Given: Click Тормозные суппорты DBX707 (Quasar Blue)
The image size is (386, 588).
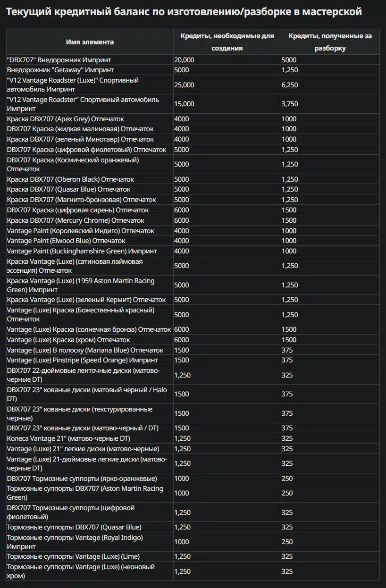Looking at the screenshot, I should tap(74, 527).
